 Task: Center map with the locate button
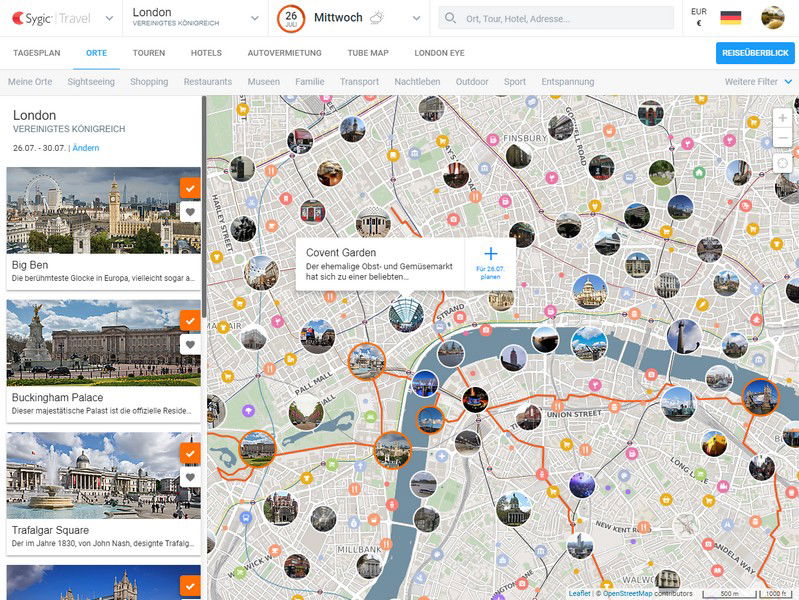(782, 164)
